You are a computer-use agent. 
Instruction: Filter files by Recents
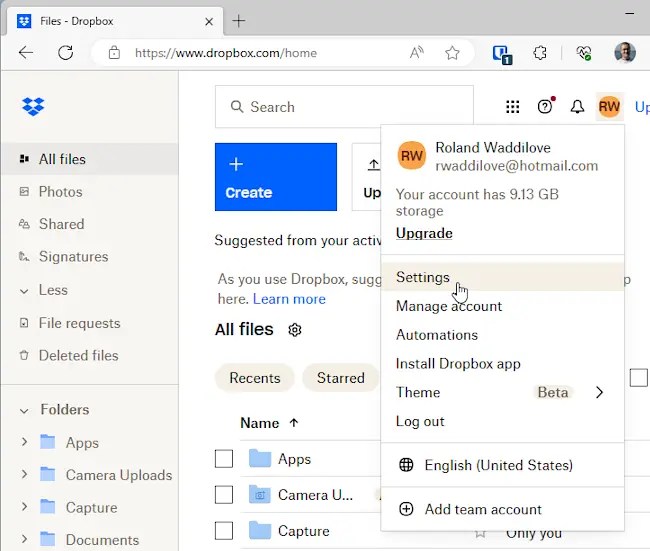pyautogui.click(x=255, y=378)
